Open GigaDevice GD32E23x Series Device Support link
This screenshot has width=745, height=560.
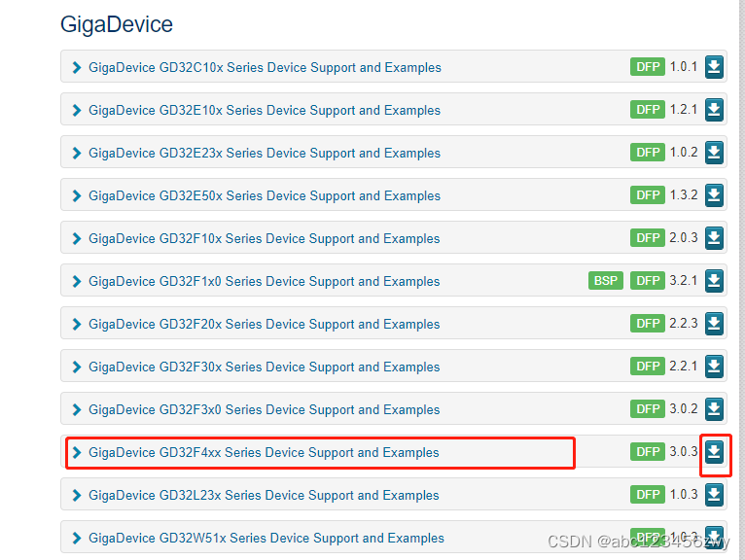(x=265, y=153)
